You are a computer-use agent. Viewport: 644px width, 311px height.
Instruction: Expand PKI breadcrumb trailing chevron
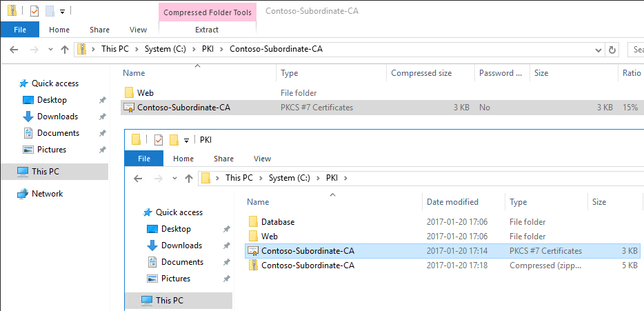click(345, 178)
